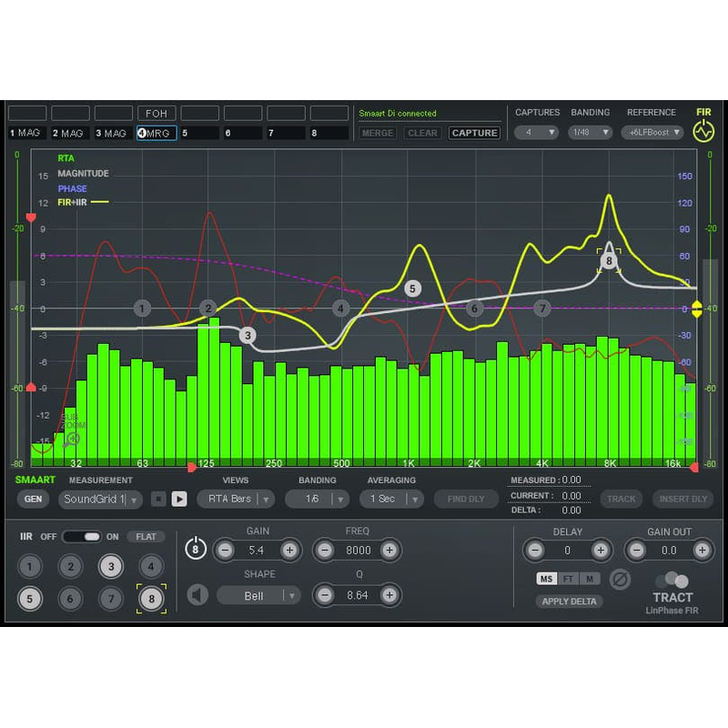
Task: Toggle the RTA curve visibility in the legend
Action: [x=64, y=157]
